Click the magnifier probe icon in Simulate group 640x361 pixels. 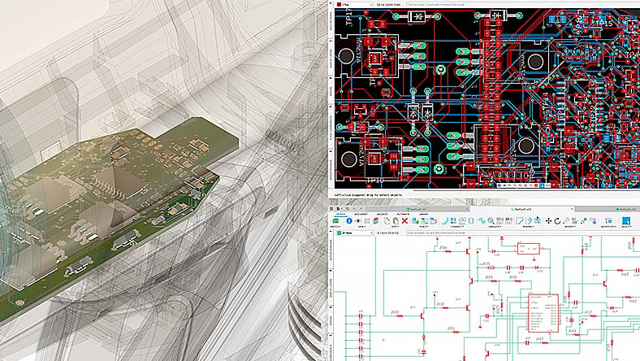[x=491, y=221]
